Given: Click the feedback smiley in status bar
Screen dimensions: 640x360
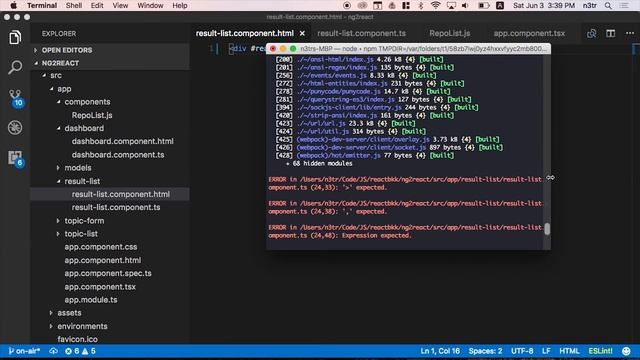Looking at the screenshot, I should (626, 351).
